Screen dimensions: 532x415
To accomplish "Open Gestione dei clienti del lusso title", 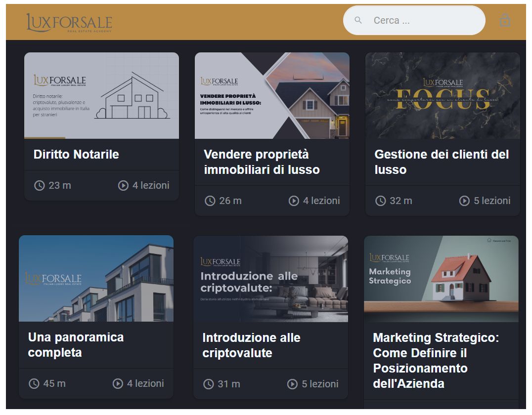I will tap(442, 162).
